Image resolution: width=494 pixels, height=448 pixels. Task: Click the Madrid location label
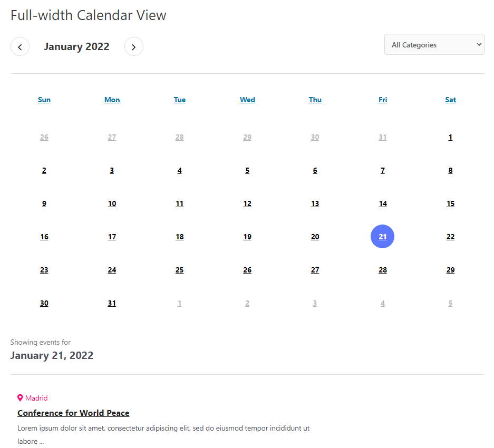click(36, 398)
